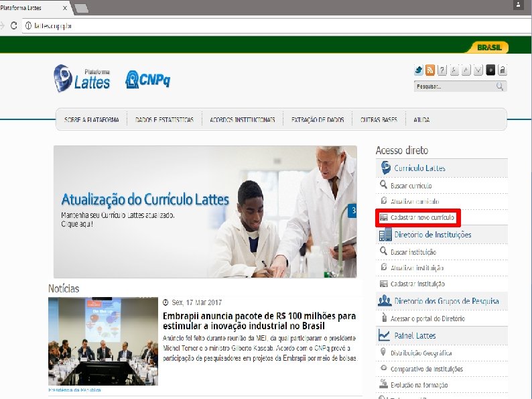Viewport: 532px width, 399px height.
Task: Close the Plataforma Lattes browser tab
Action: (65, 7)
